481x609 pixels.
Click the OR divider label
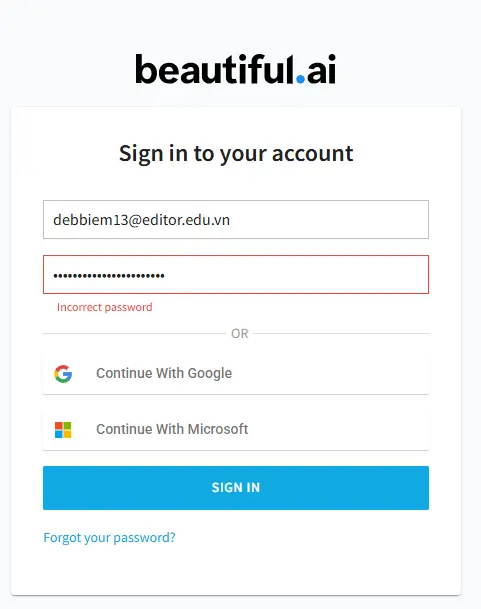(x=239, y=334)
